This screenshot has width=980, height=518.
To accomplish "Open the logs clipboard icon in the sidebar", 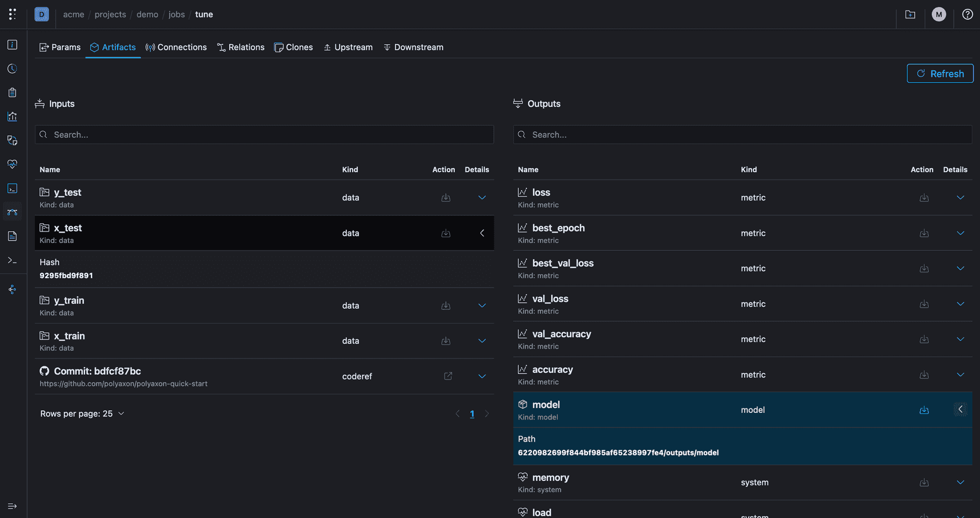I will (x=12, y=92).
